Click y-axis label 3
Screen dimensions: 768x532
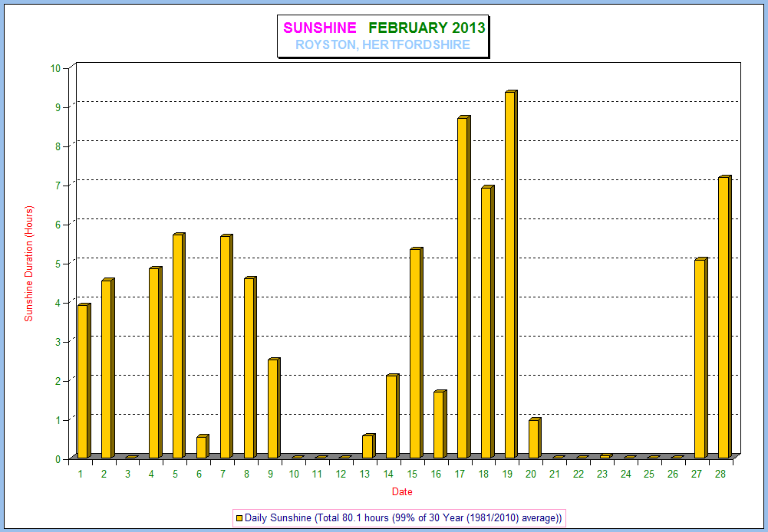tap(58, 342)
